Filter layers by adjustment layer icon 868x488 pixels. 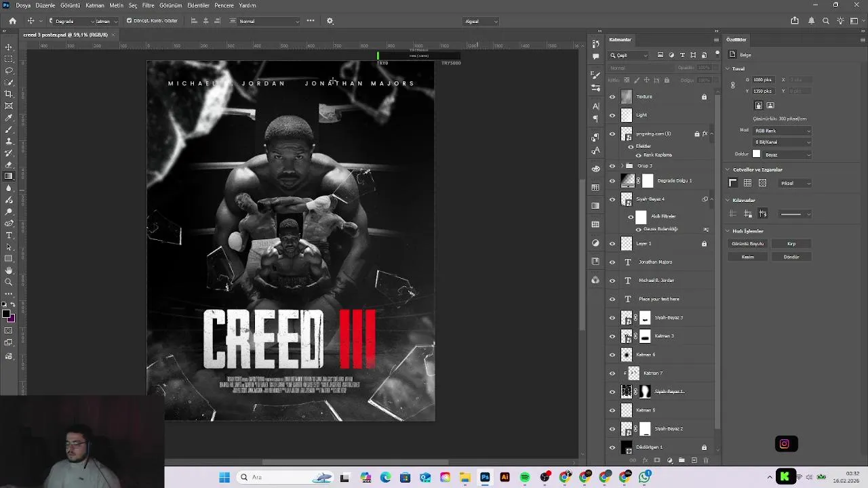click(x=672, y=55)
